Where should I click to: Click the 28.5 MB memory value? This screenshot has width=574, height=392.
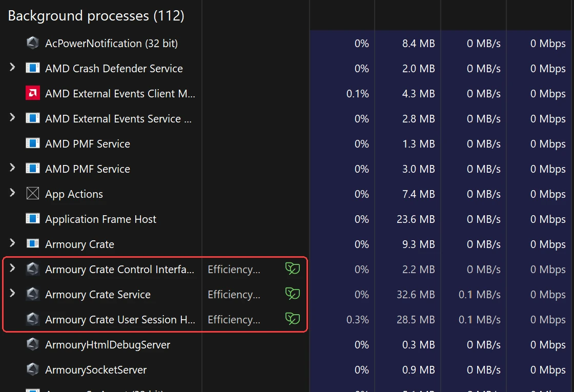pos(416,320)
